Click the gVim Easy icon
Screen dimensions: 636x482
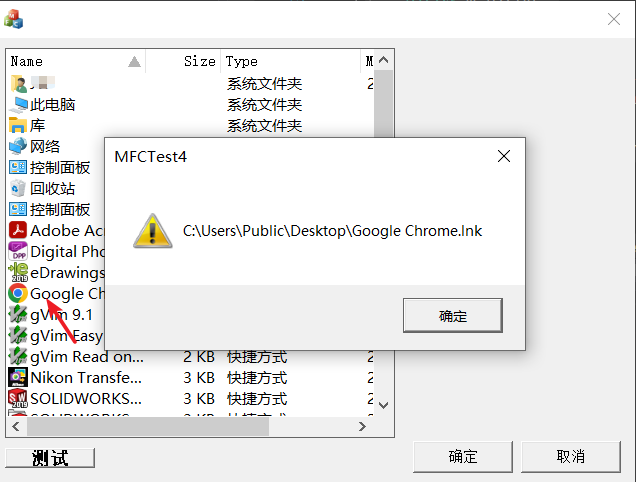click(18, 335)
